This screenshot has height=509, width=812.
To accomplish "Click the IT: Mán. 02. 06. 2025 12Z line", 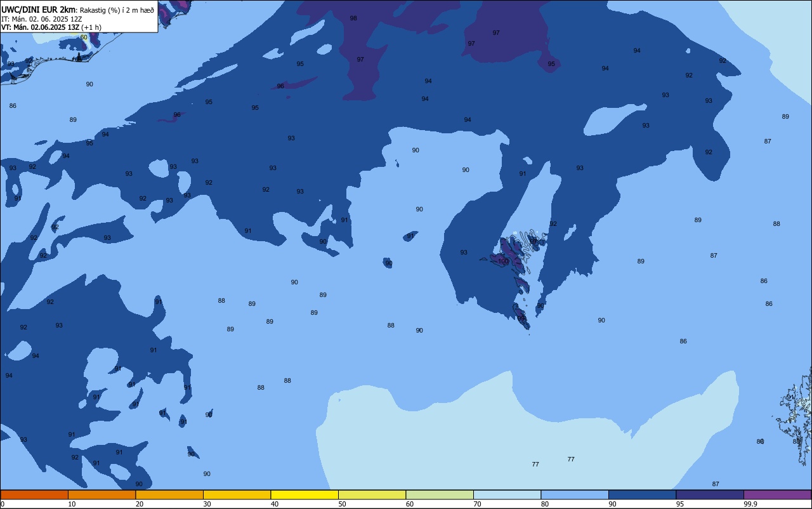I will 41,19.
